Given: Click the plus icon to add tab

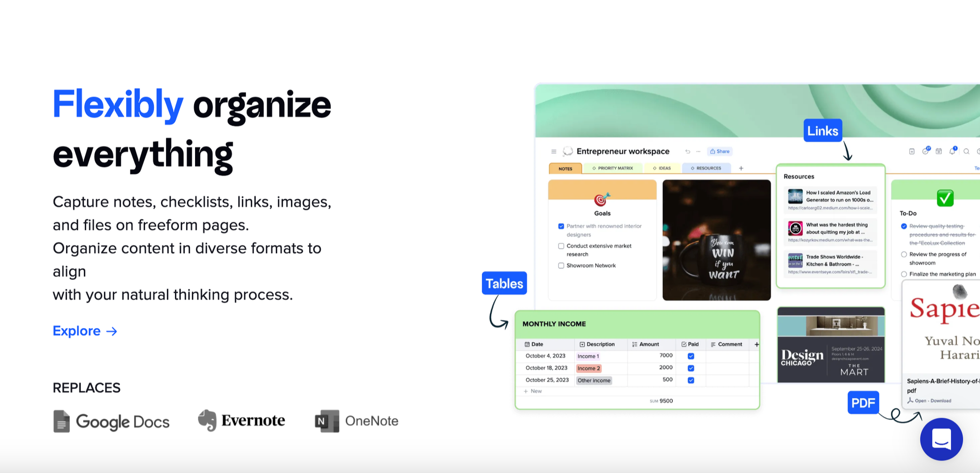Looking at the screenshot, I should pos(741,168).
